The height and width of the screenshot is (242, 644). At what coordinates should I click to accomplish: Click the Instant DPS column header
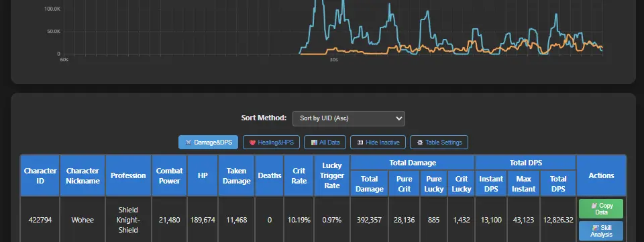point(491,184)
